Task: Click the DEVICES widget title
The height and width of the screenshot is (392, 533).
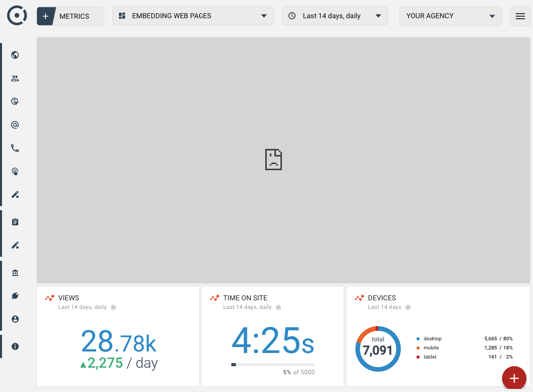Action: click(x=382, y=298)
